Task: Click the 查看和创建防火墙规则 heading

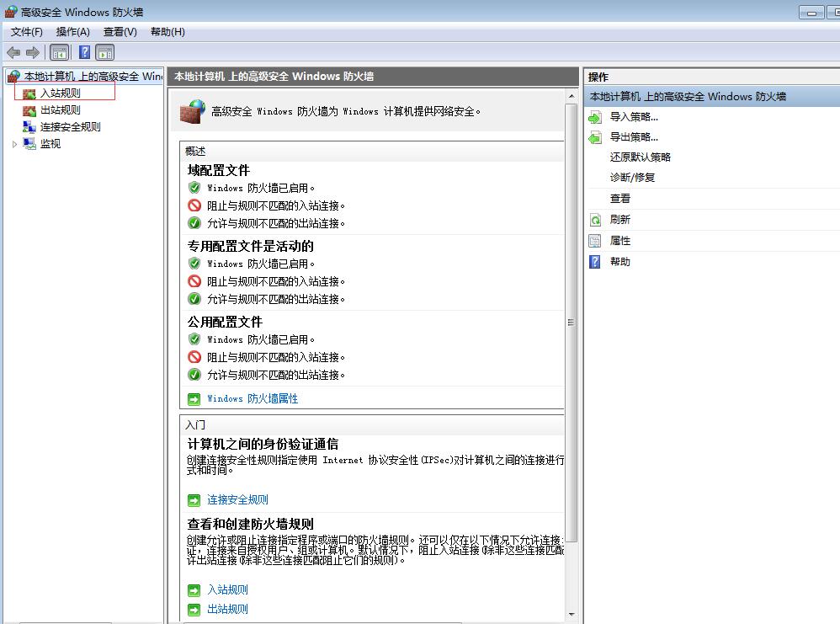Action: pyautogui.click(x=250, y=524)
